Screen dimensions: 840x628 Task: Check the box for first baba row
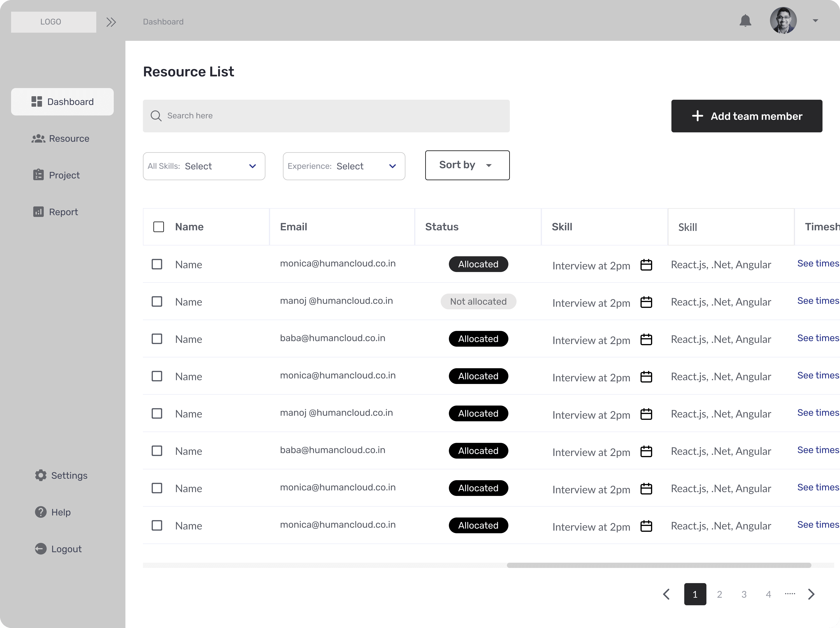(x=157, y=339)
